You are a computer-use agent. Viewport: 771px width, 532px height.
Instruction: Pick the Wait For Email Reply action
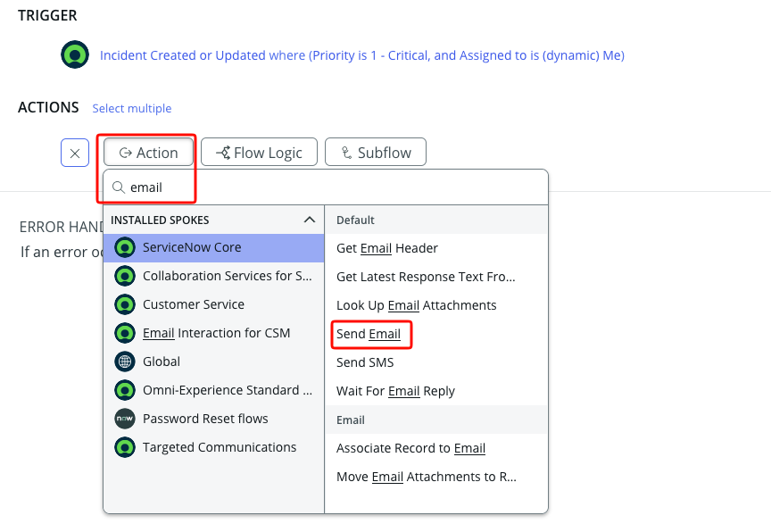395,391
